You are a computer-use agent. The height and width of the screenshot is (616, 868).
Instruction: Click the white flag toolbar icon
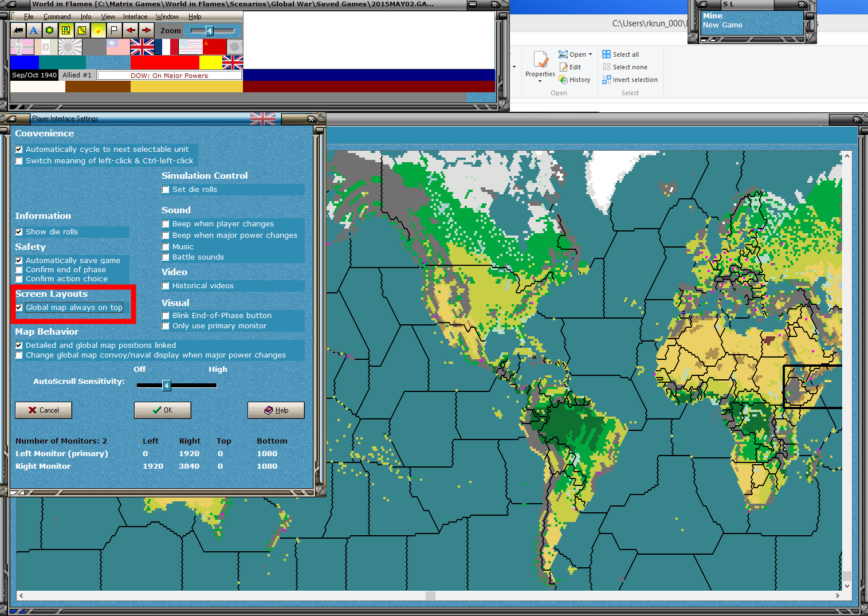pos(114,30)
